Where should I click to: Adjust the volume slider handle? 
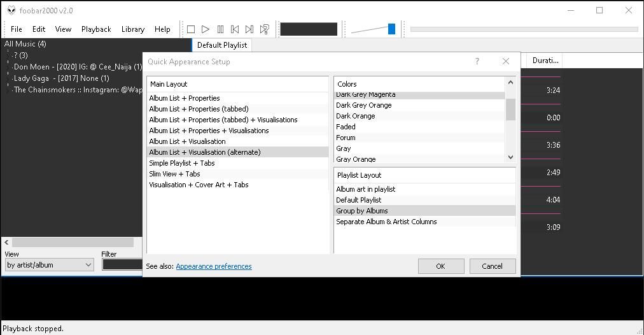click(391, 29)
